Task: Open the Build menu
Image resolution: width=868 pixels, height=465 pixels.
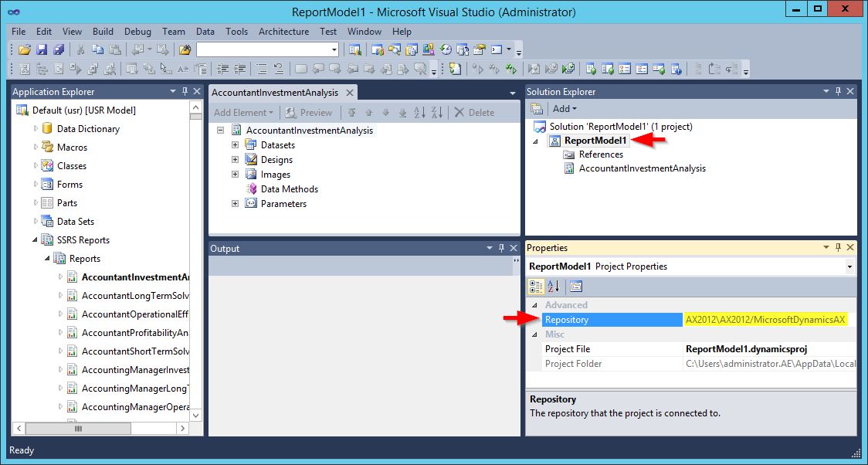Action: pyautogui.click(x=103, y=32)
